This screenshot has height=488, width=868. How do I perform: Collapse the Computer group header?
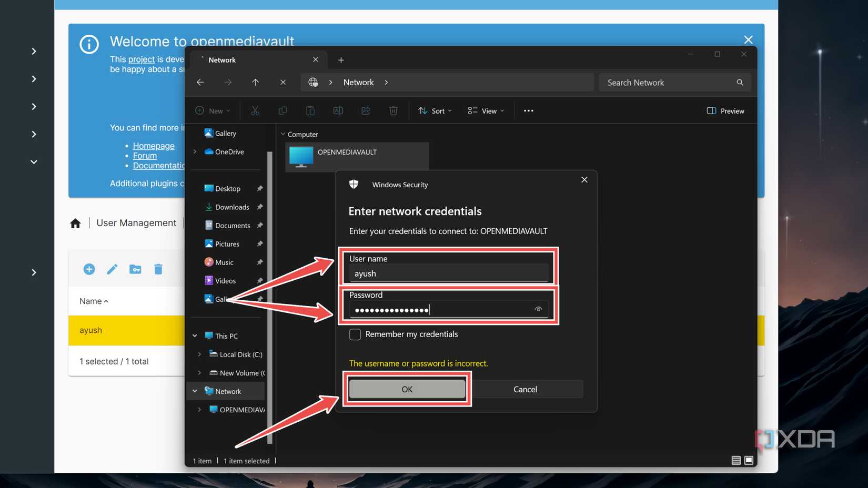(x=283, y=134)
